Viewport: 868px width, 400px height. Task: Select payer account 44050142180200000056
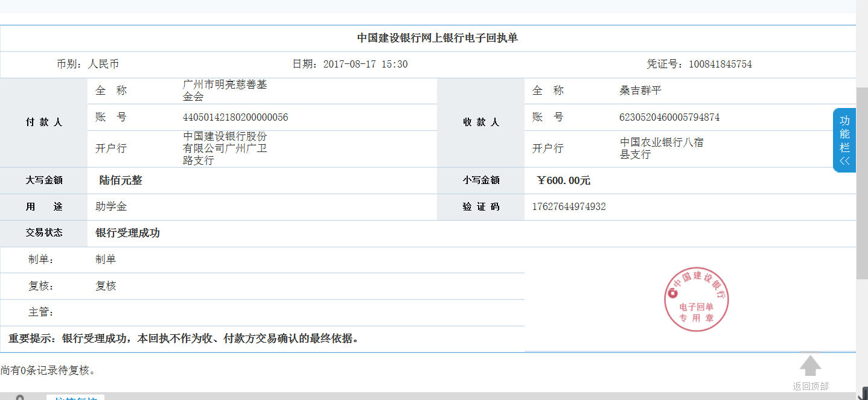[235, 117]
